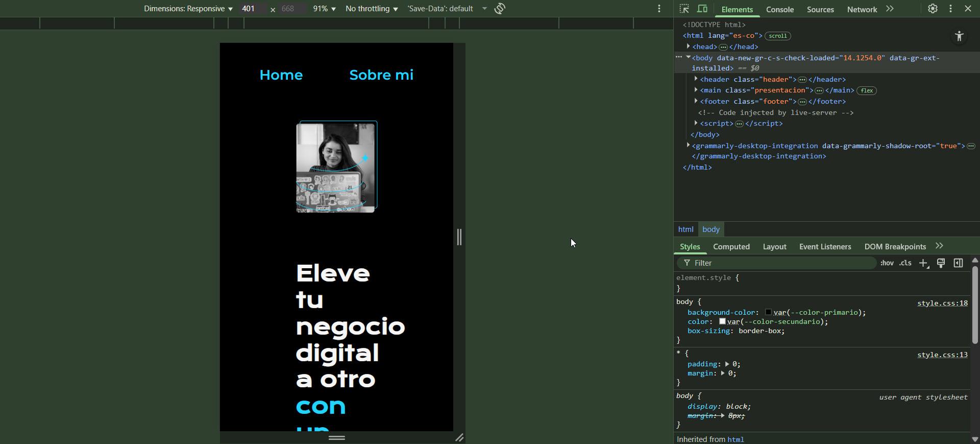This screenshot has height=444, width=980.
Task: Click the rotate device icon
Action: tap(500, 8)
